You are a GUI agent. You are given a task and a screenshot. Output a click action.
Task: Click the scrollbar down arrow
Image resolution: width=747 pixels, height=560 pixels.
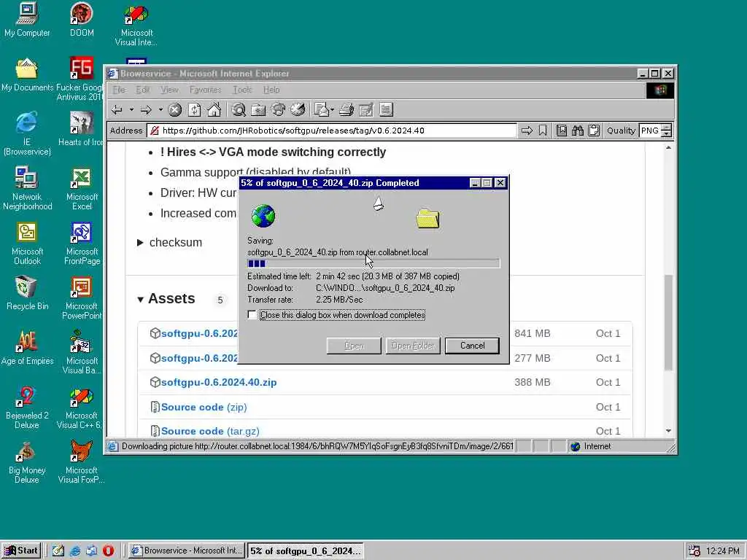coord(668,431)
